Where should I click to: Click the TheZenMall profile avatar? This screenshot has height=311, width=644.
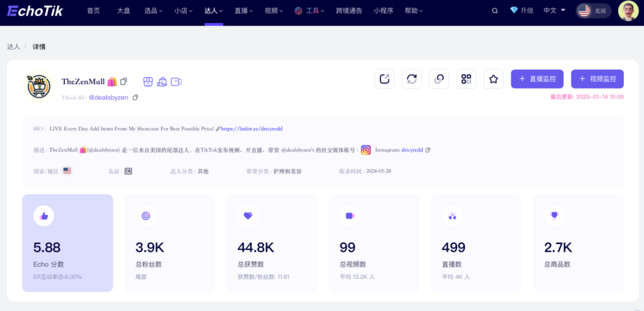(39, 87)
